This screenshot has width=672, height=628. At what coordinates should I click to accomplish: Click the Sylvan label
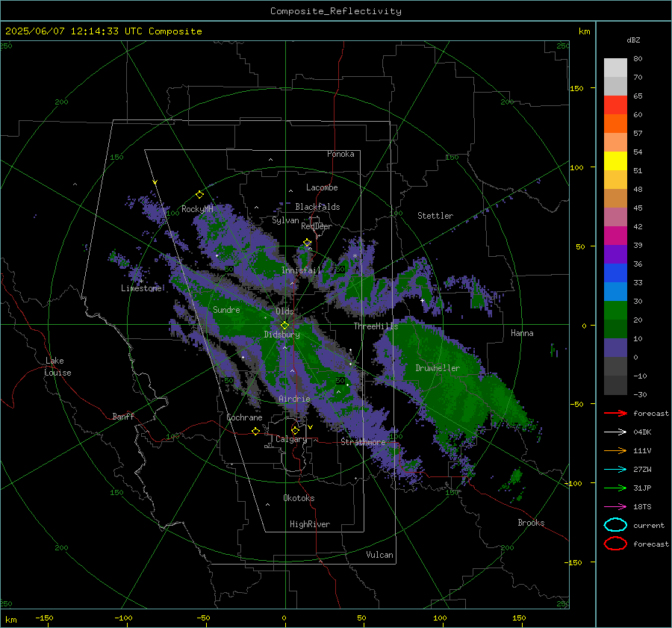click(285, 220)
